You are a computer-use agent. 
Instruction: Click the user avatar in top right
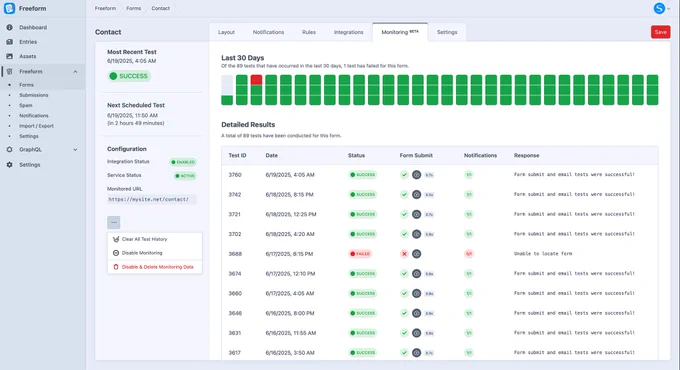pyautogui.click(x=659, y=8)
